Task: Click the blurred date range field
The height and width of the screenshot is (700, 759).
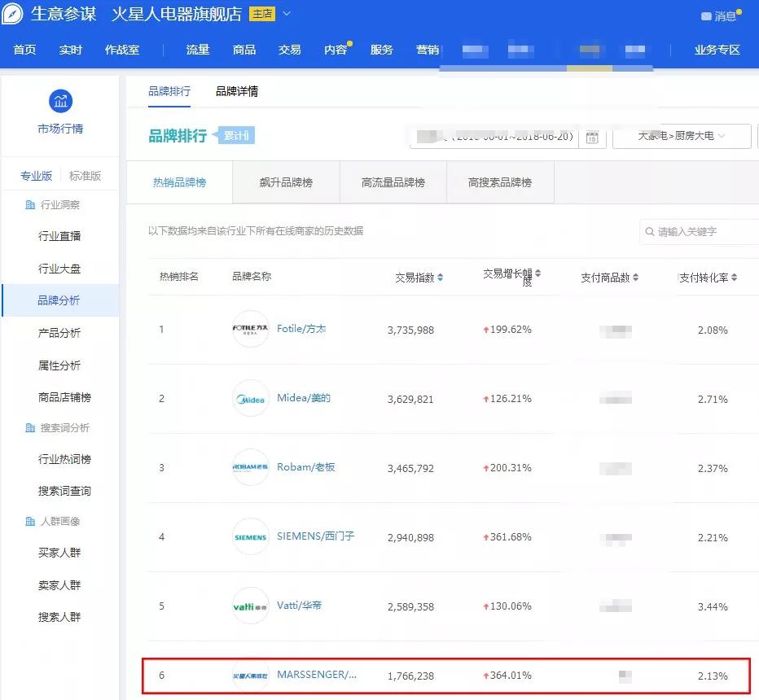Action: (494, 137)
